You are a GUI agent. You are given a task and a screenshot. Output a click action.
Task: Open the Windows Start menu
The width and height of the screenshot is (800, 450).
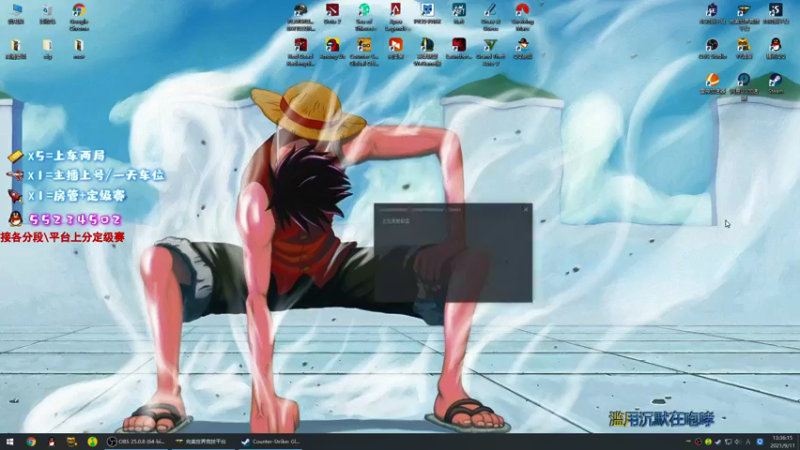click(10, 442)
